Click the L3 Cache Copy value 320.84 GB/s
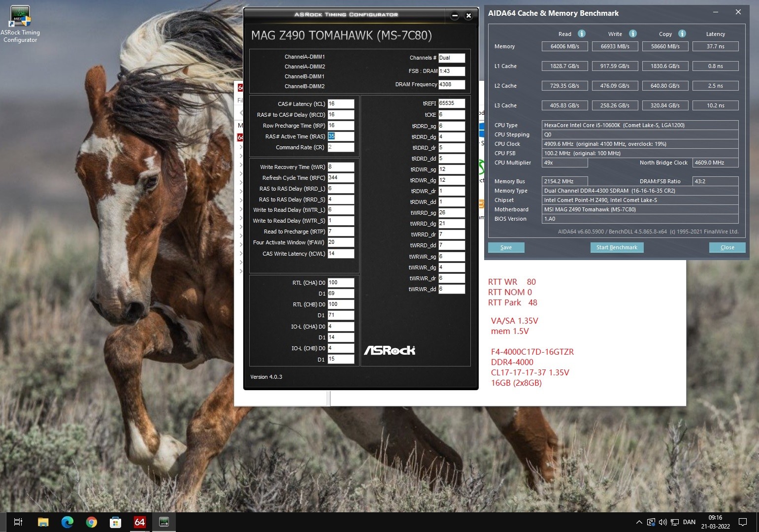 (665, 105)
